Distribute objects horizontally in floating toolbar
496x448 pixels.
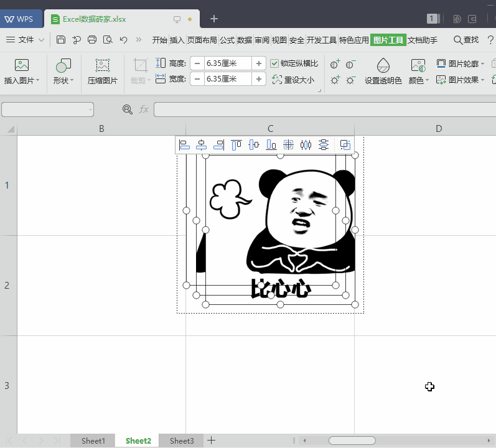coord(306,145)
